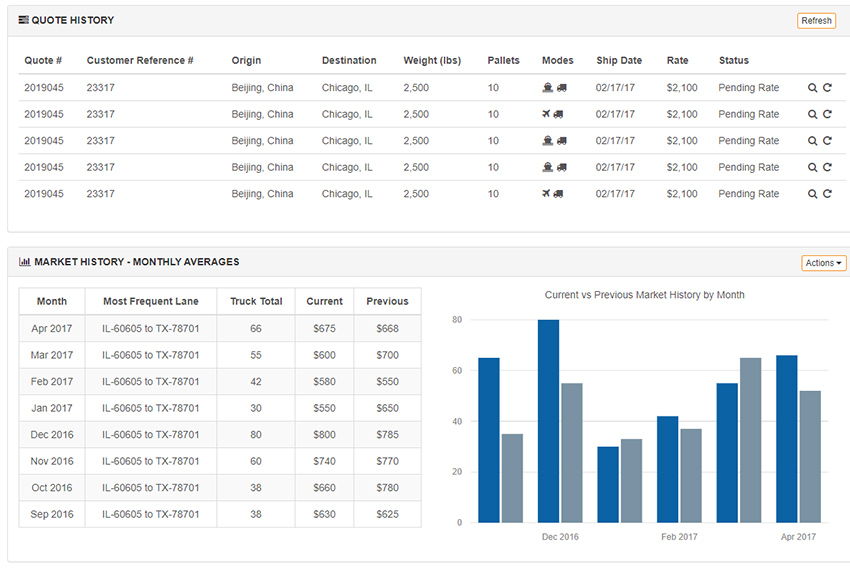Click the $780 previous rate cell
The image size is (850, 570).
pyautogui.click(x=387, y=488)
